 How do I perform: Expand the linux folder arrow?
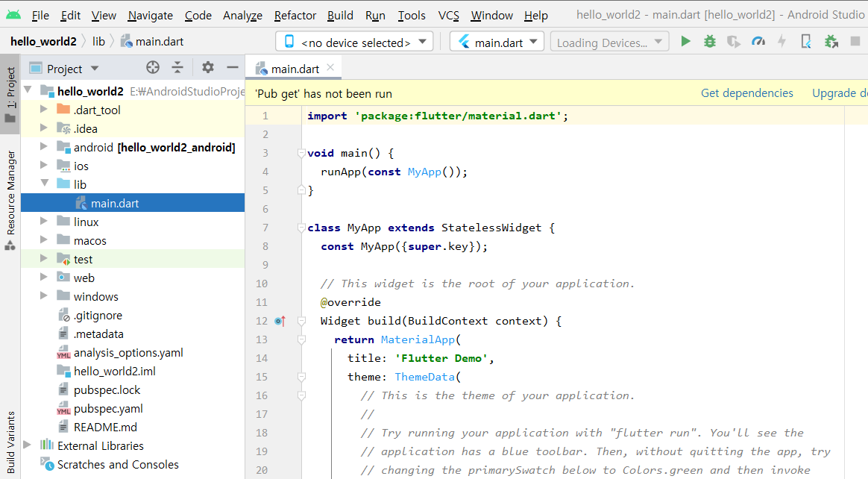[x=44, y=221]
